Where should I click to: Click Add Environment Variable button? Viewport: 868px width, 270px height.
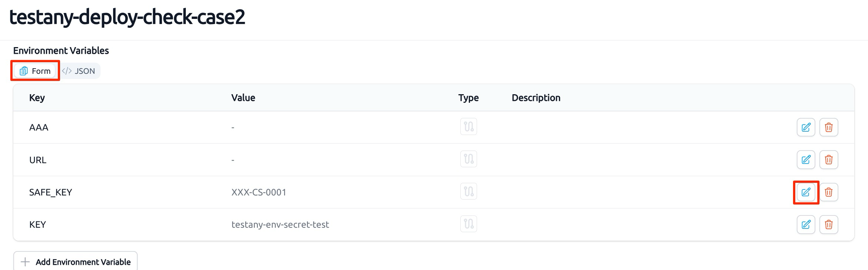click(x=75, y=261)
